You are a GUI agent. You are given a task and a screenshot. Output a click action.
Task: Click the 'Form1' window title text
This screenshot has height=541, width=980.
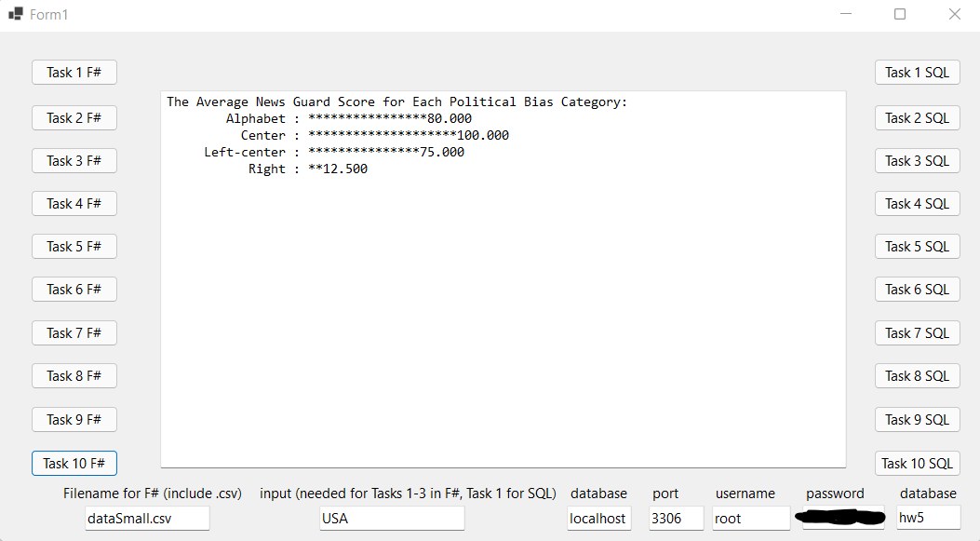click(x=48, y=14)
